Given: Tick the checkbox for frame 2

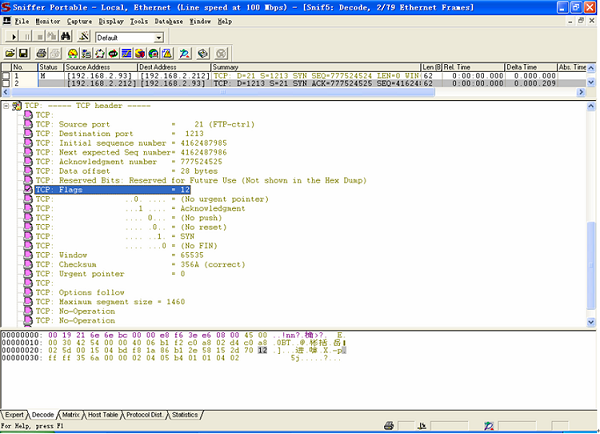Looking at the screenshot, I should [x=6, y=84].
